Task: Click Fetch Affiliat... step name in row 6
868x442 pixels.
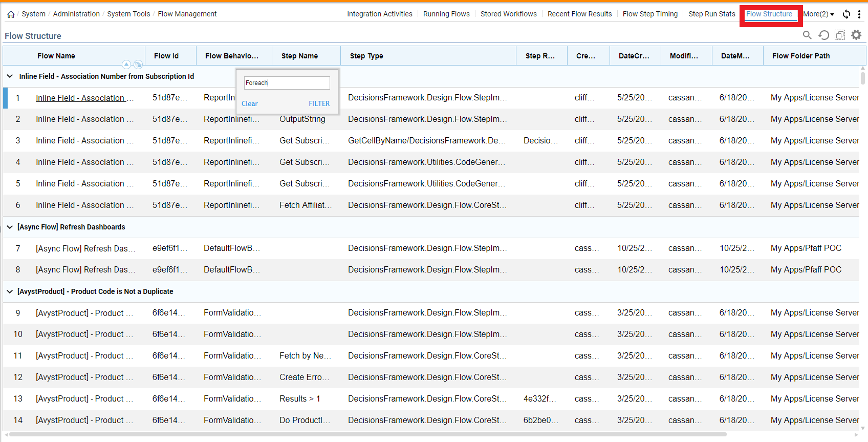Action: click(306, 205)
